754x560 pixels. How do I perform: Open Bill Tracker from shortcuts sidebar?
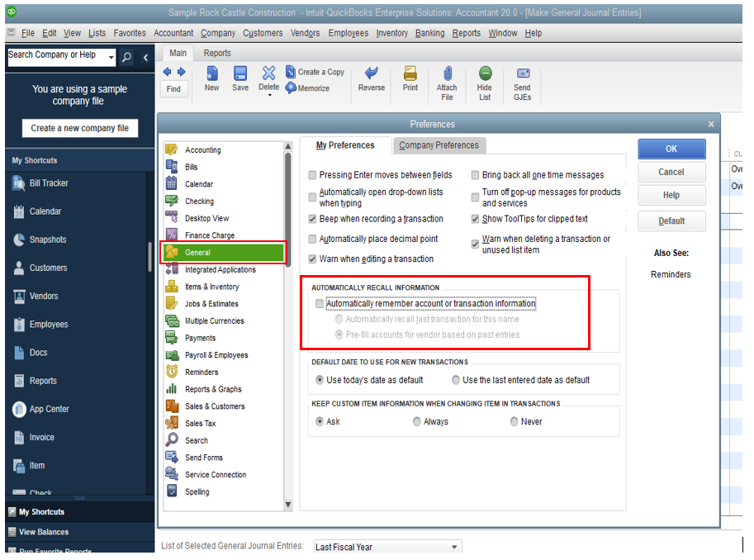[x=49, y=183]
